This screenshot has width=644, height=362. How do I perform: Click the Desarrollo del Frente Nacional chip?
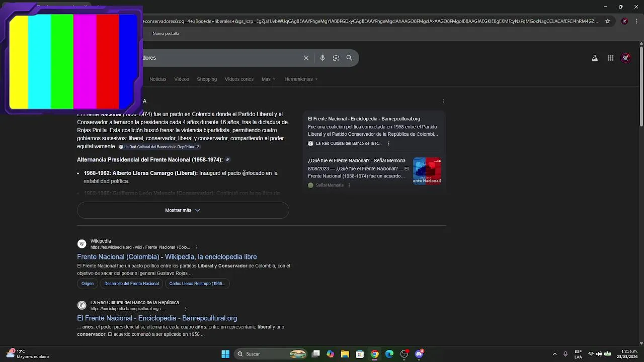[x=131, y=284]
